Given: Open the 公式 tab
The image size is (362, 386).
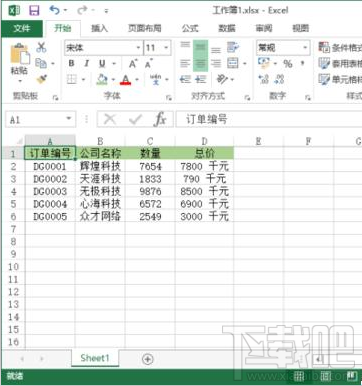Looking at the screenshot, I should pos(190,28).
